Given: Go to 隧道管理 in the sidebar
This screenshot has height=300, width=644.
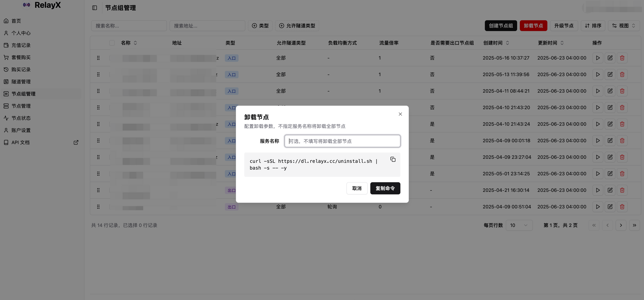Looking at the screenshot, I should (21, 82).
